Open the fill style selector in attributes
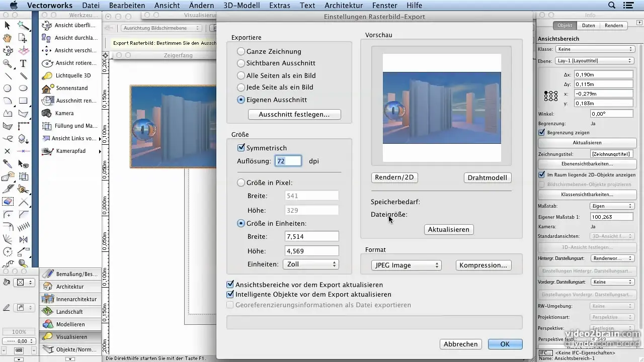 (24, 283)
